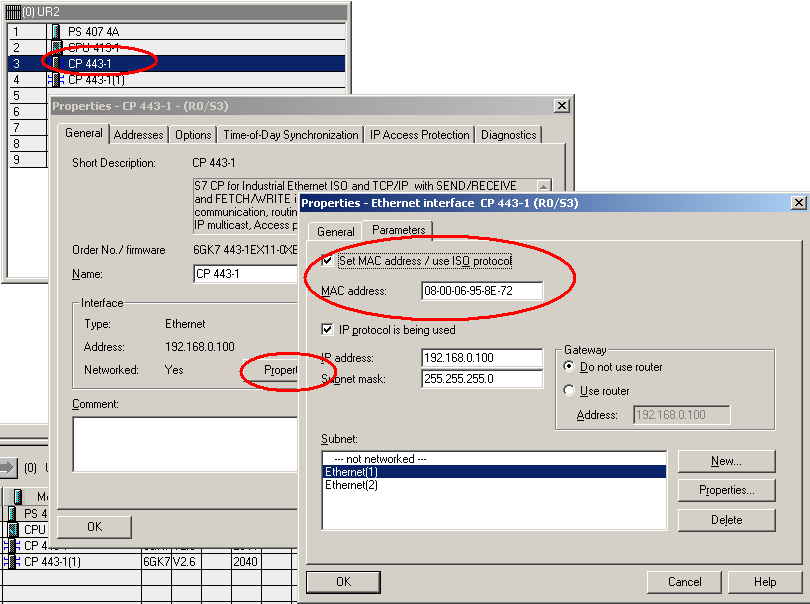Toggle Set MAC address / use ISO protocol
Image resolution: width=810 pixels, height=604 pixels.
coord(328,261)
